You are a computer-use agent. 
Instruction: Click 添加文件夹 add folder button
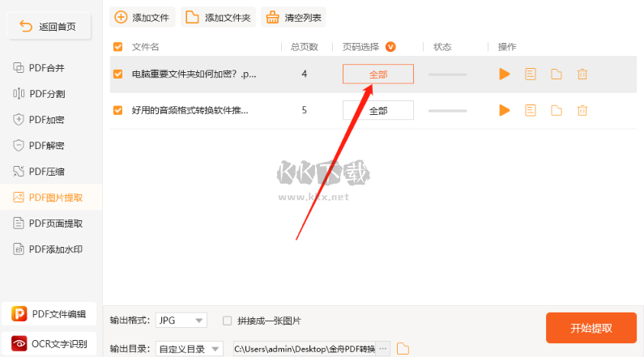[218, 18]
